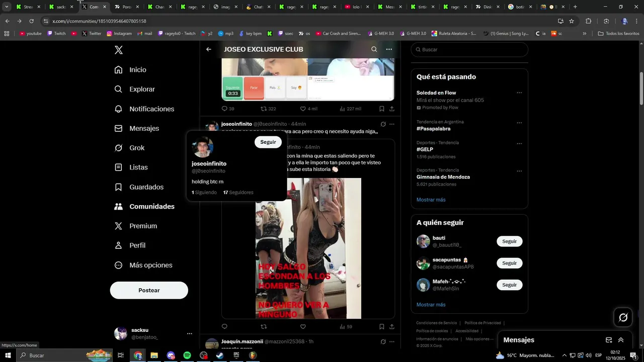The width and height of the screenshot is (644, 362).
Task: Click the back arrow in community header
Action: [209, 49]
